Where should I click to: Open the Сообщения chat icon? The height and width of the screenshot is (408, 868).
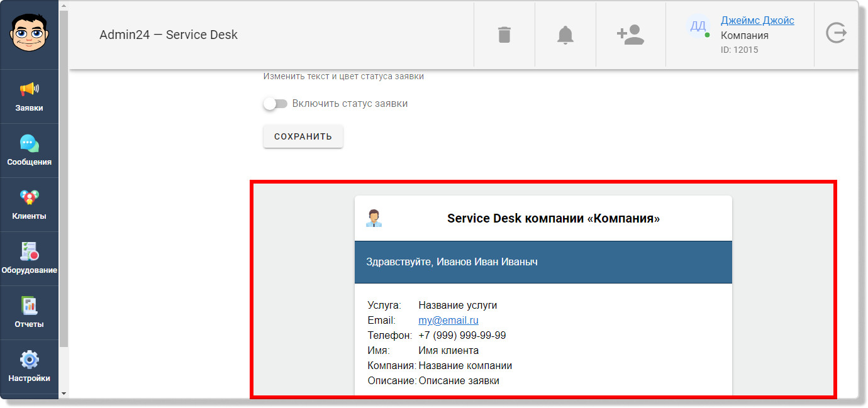pos(30,150)
